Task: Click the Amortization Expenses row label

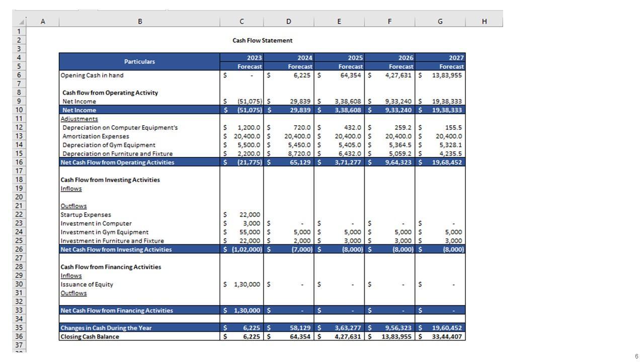Action: coord(96,136)
